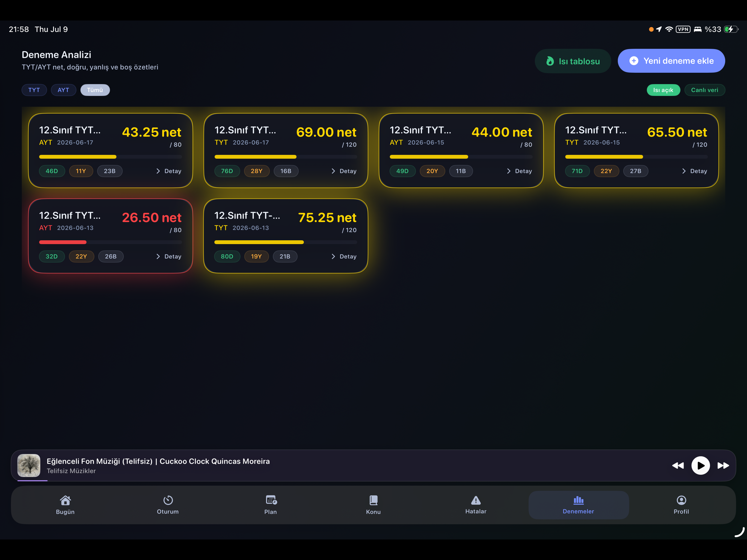Switch to the Konu tab

click(373, 505)
